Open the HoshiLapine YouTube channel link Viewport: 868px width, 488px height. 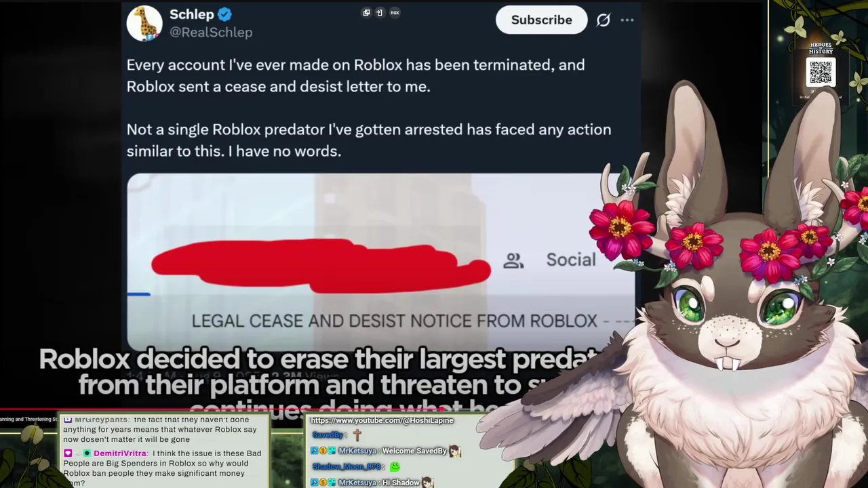point(382,421)
